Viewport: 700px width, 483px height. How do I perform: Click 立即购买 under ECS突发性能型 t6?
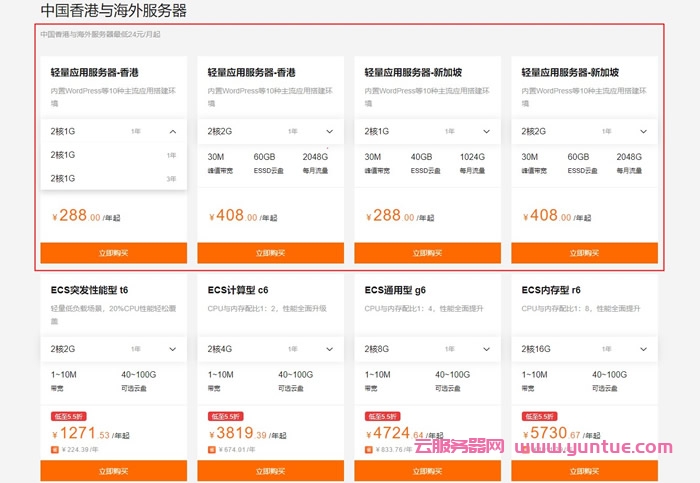tap(113, 471)
